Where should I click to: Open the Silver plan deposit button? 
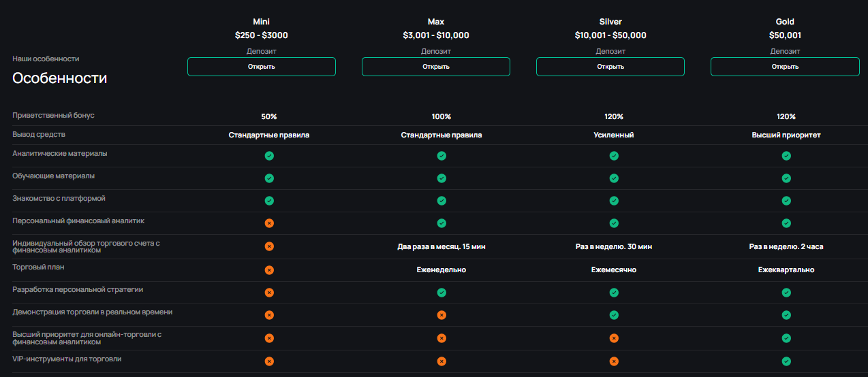(610, 67)
